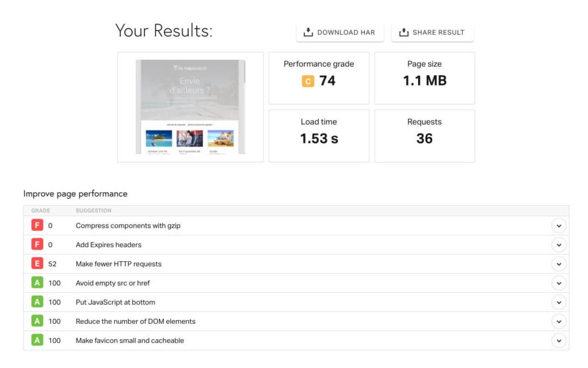
Task: Click the Make fewer HTTP requests text
Action: tap(119, 264)
